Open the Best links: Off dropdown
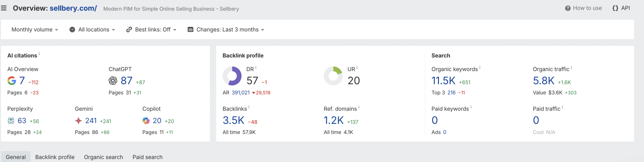The image size is (644, 162). click(151, 30)
